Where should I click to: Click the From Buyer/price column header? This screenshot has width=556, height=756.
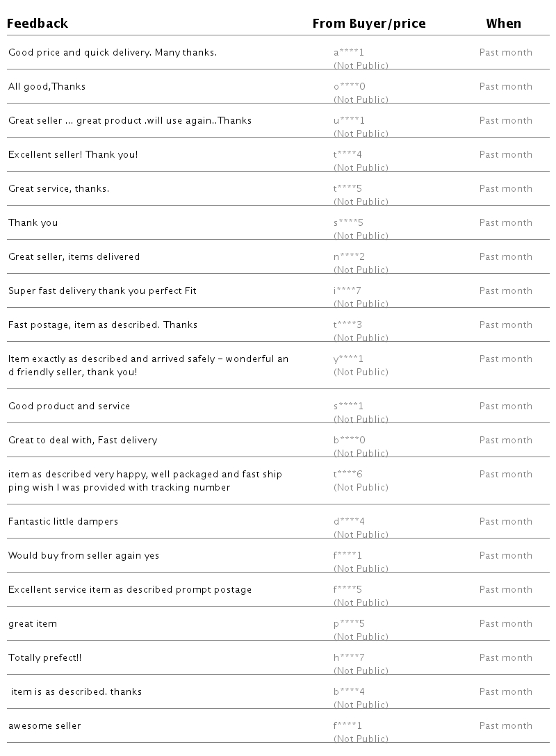click(x=368, y=24)
